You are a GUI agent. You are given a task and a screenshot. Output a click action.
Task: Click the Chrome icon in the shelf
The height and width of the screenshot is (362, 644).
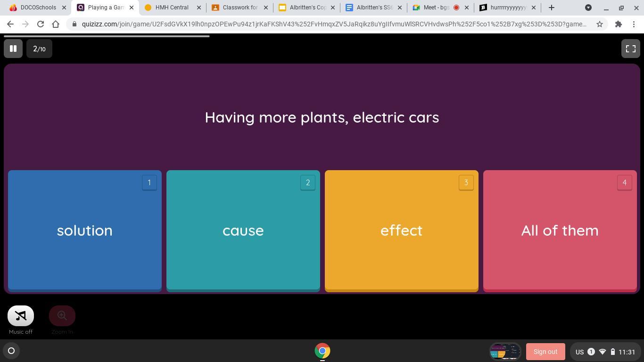[x=322, y=351]
